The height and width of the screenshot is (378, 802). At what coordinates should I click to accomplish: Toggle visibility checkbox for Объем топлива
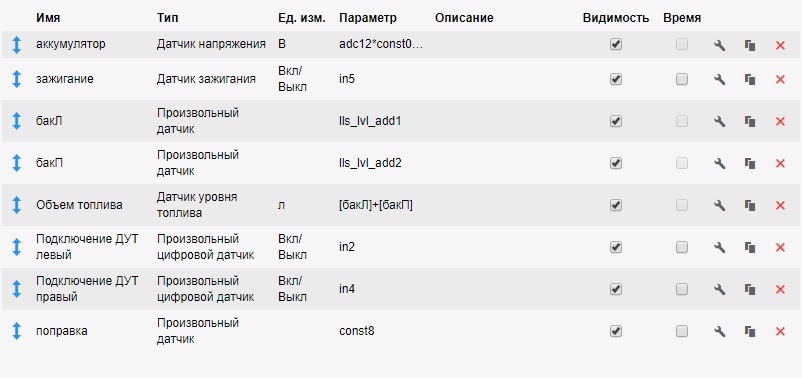click(616, 205)
